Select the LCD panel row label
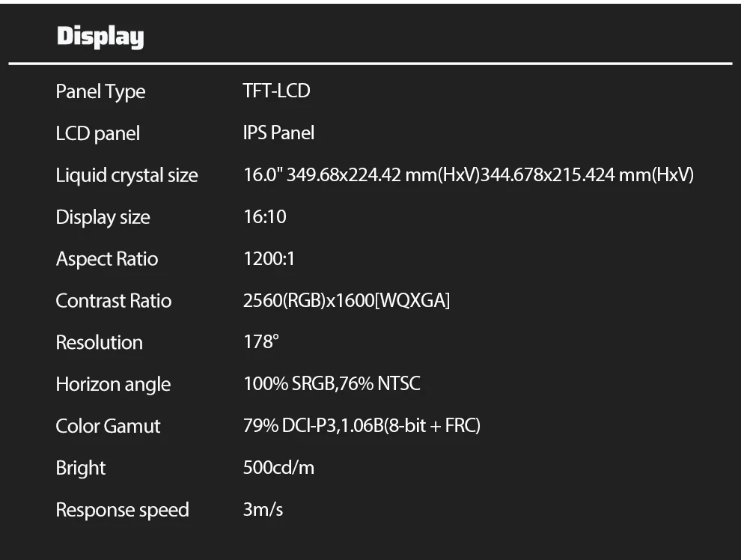This screenshot has width=741, height=560. tap(97, 133)
